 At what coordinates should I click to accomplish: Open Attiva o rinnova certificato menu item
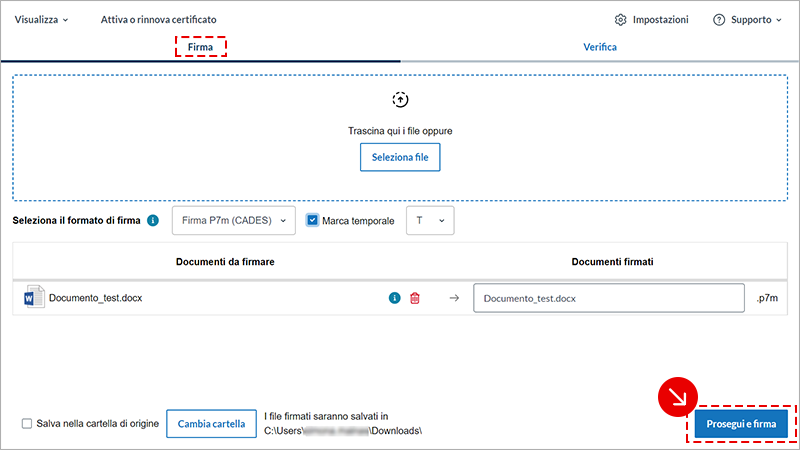[158, 20]
